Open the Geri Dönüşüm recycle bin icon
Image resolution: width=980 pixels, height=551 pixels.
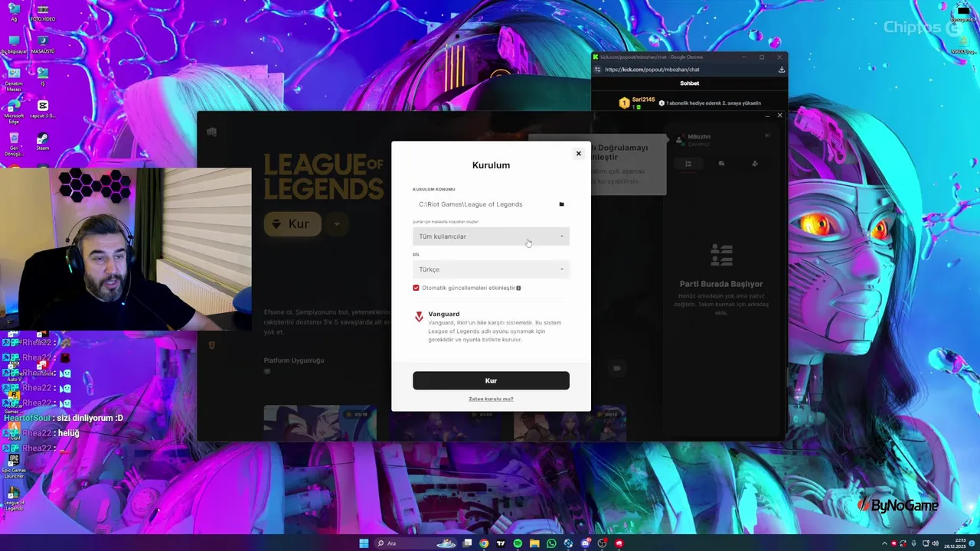14,144
